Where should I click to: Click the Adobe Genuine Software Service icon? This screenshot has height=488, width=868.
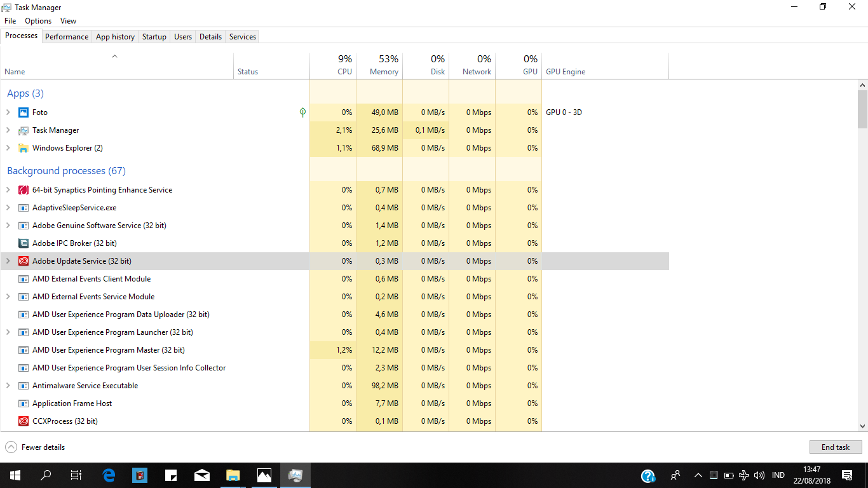[x=24, y=226]
